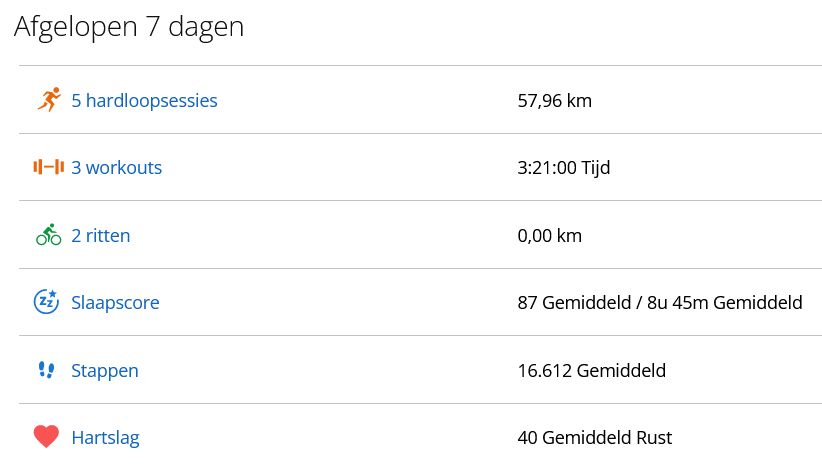Image resolution: width=822 pixels, height=468 pixels.
Task: View the Hartslag link
Action: [105, 437]
